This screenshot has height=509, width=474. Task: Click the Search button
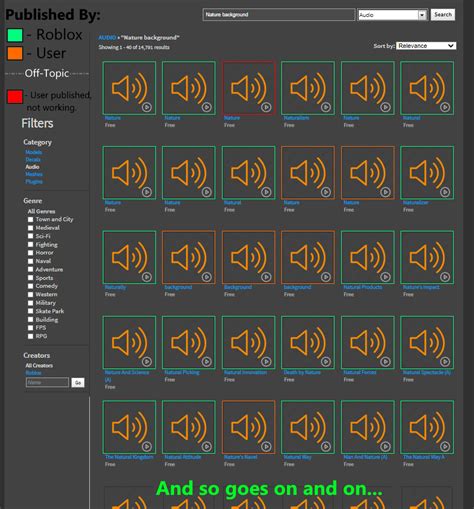click(443, 15)
